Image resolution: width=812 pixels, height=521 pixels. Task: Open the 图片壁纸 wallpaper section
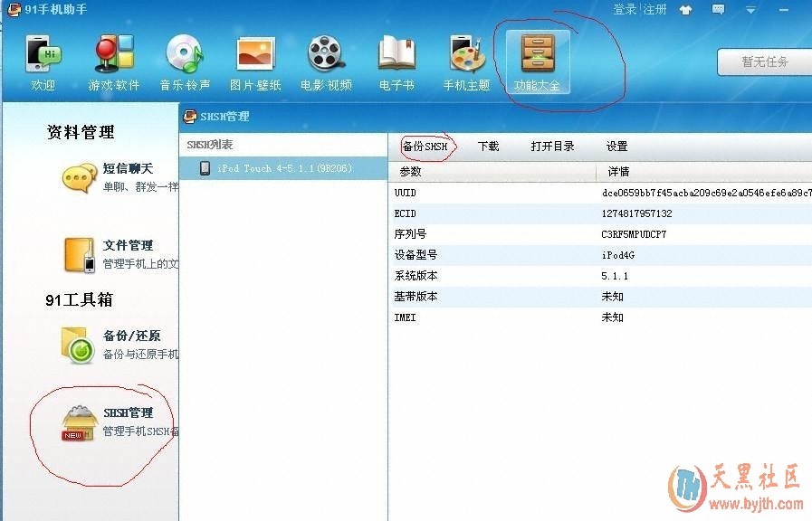coord(255,62)
